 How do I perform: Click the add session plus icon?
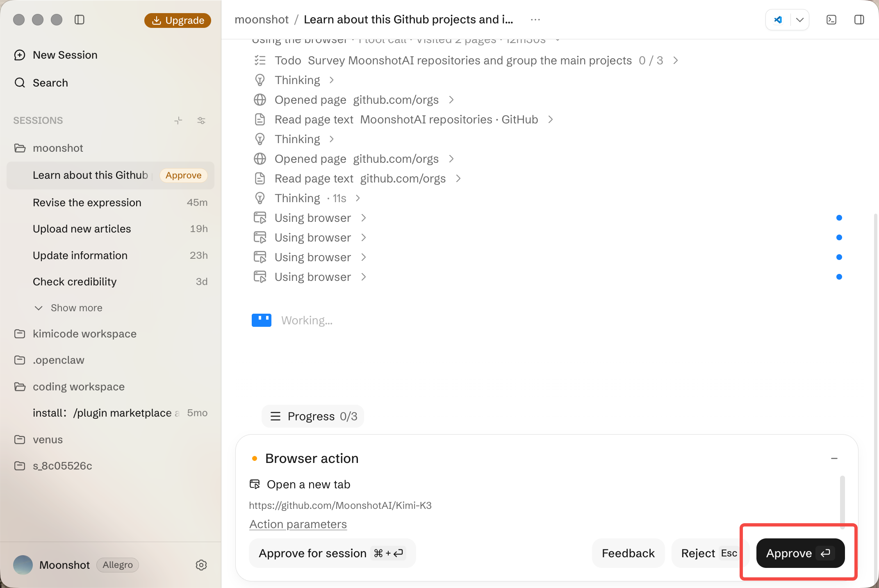(178, 121)
